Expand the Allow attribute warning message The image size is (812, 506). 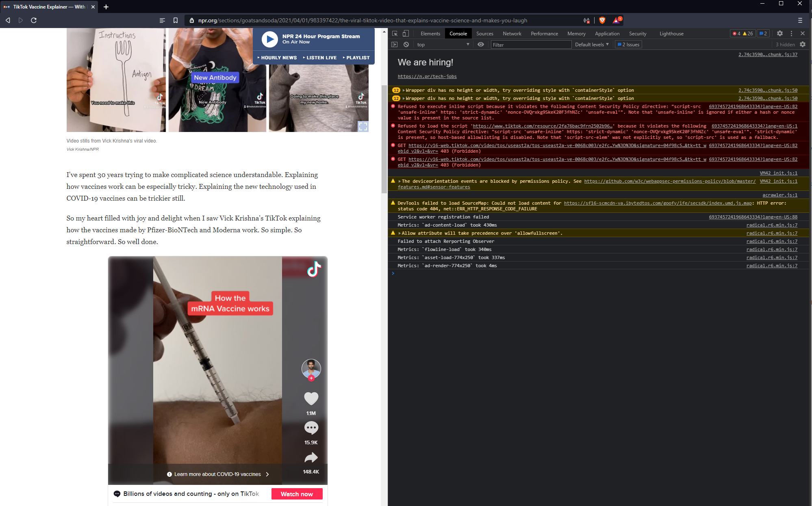coord(399,233)
